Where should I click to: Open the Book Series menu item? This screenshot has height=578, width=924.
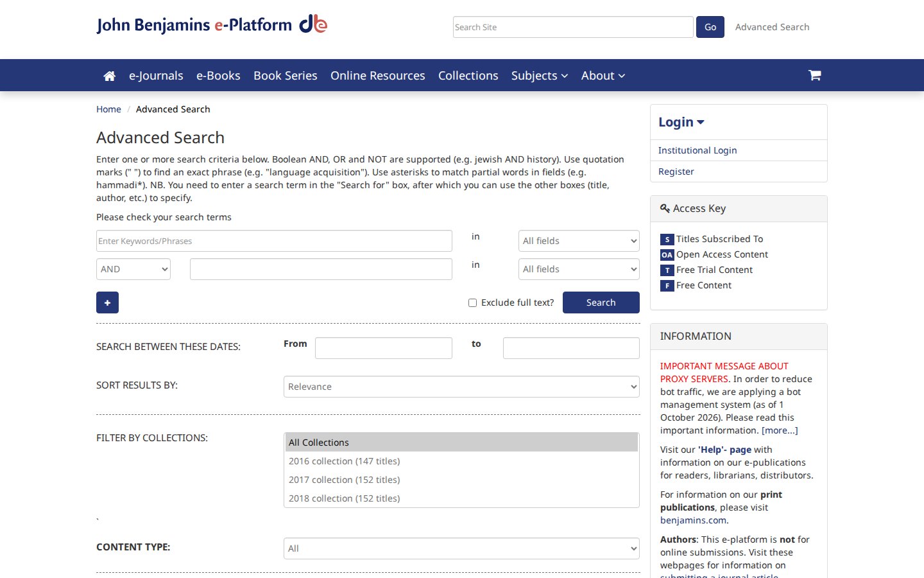(286, 76)
